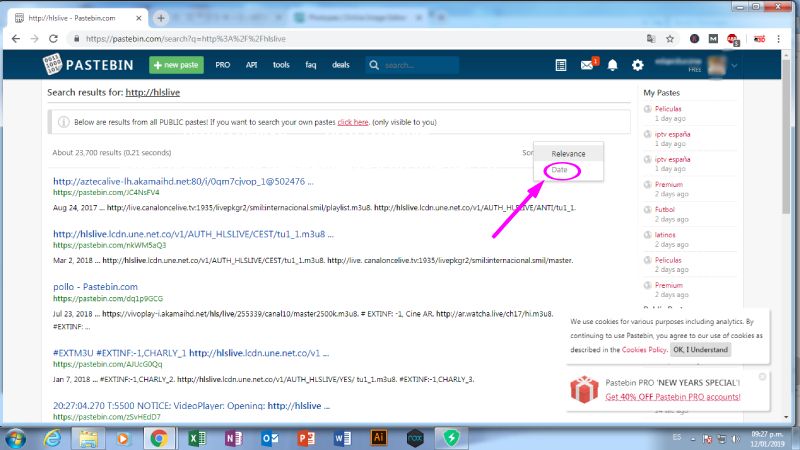Image resolution: width=800 pixels, height=450 pixels.
Task: Open Nox app from taskbar
Action: coord(415,438)
